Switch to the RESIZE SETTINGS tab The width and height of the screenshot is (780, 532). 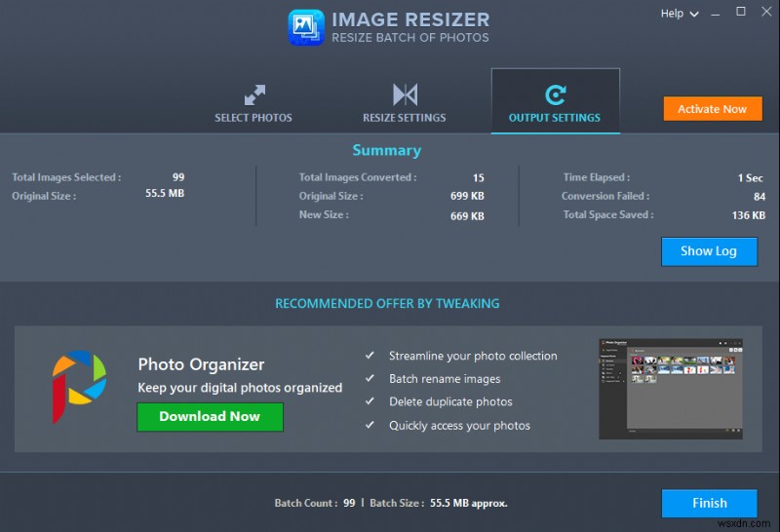pos(404,101)
